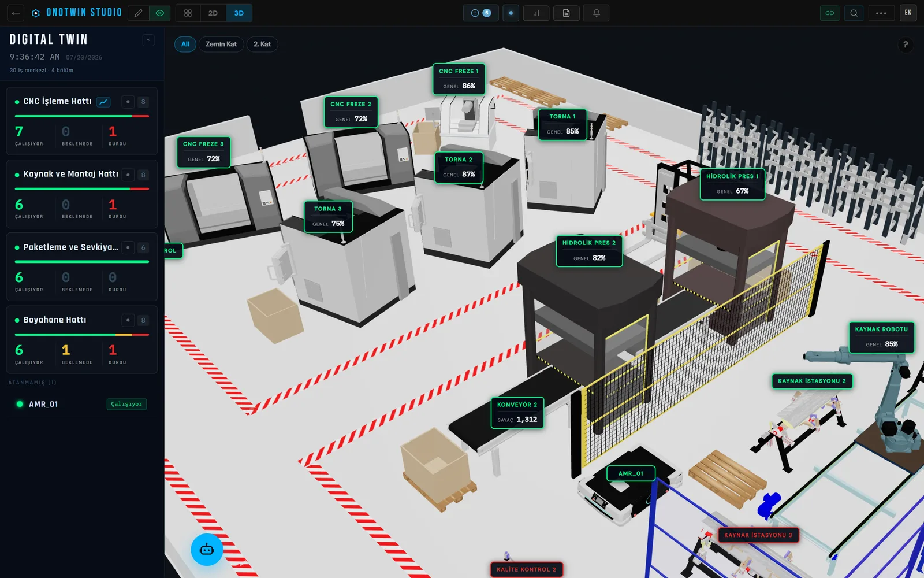
Task: Select AMR_01 in the unassigned list
Action: [81, 404]
